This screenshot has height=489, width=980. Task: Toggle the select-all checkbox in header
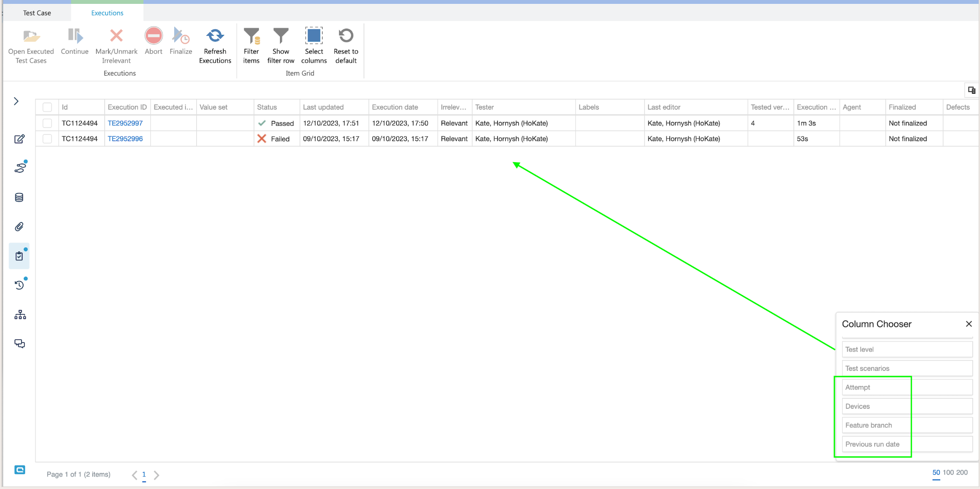pyautogui.click(x=47, y=107)
